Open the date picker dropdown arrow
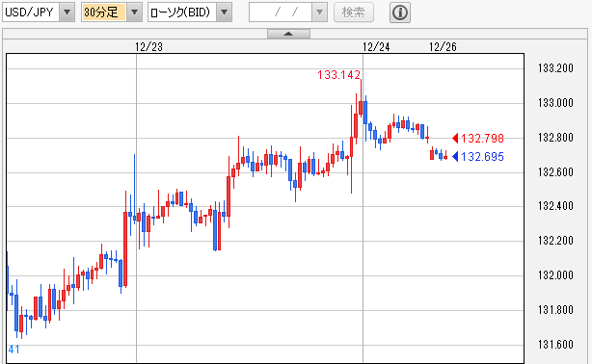Viewport: 592px width, 364px height. click(319, 13)
